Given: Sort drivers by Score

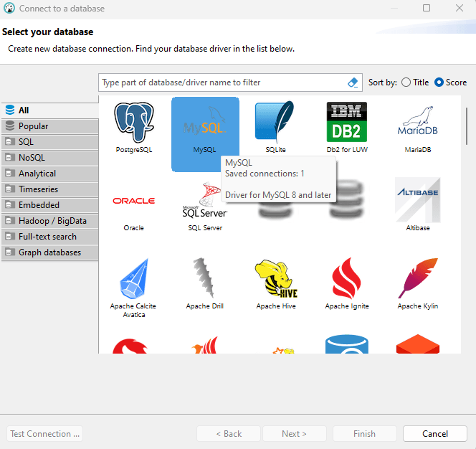Looking at the screenshot, I should coord(450,82).
